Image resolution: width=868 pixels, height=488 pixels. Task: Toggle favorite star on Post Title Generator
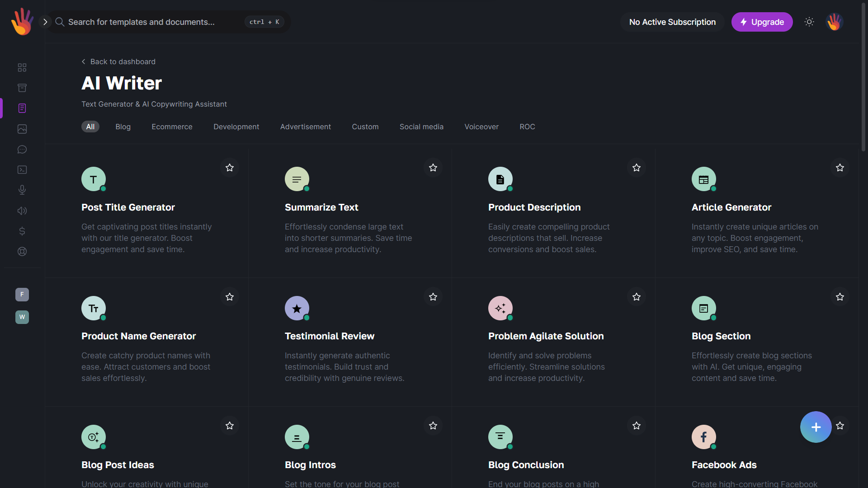[x=230, y=168]
